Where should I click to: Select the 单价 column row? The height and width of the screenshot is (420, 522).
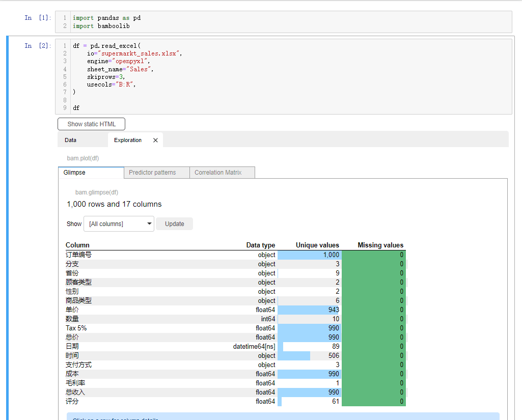236,310
